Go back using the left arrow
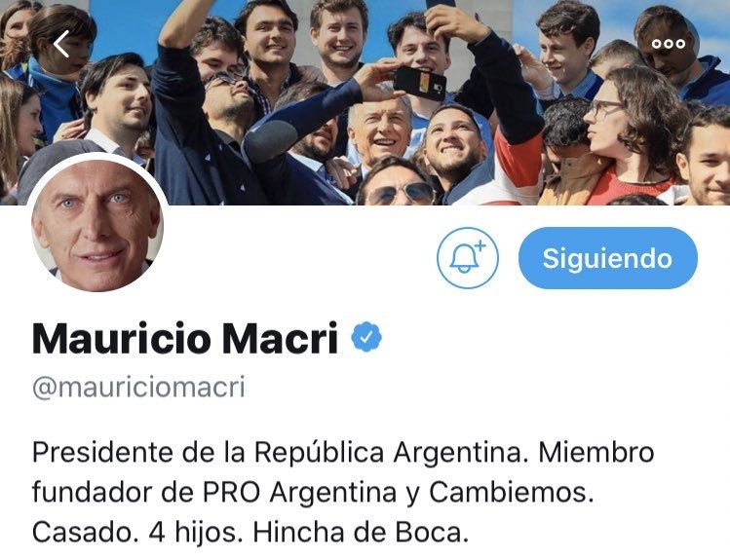This screenshot has width=730, height=560. 62,44
